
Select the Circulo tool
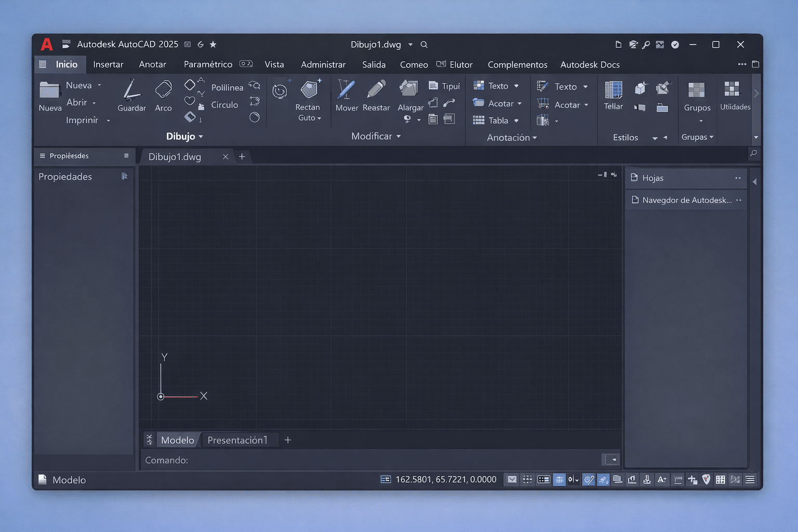[224, 104]
